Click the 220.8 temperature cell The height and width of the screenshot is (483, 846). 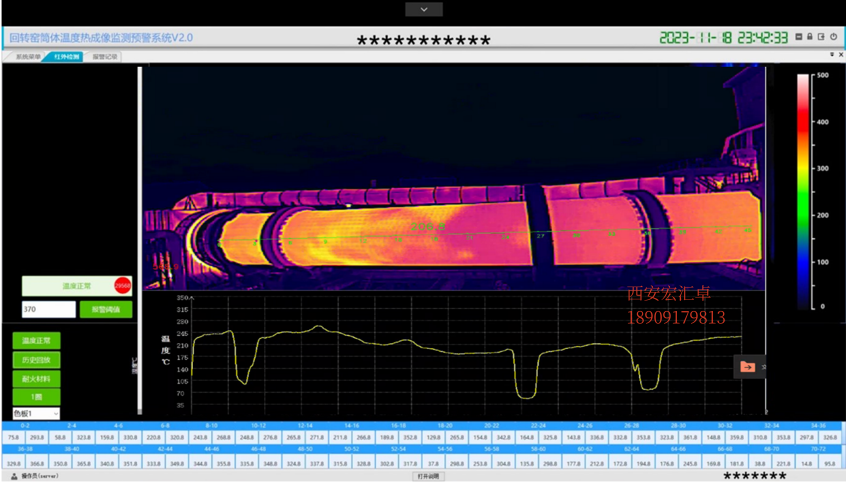154,438
